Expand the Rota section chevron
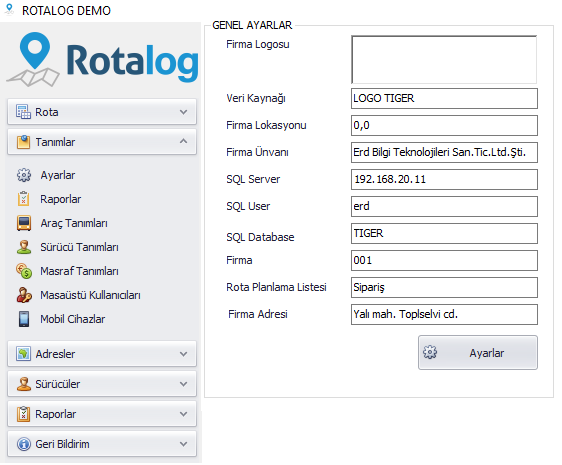Viewport: 562px width, 465px height. pos(184,112)
